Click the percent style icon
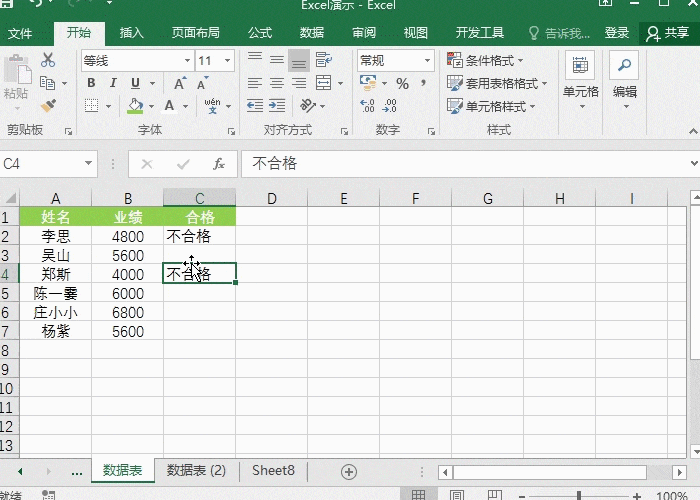This screenshot has height=500, width=700. pos(402,83)
